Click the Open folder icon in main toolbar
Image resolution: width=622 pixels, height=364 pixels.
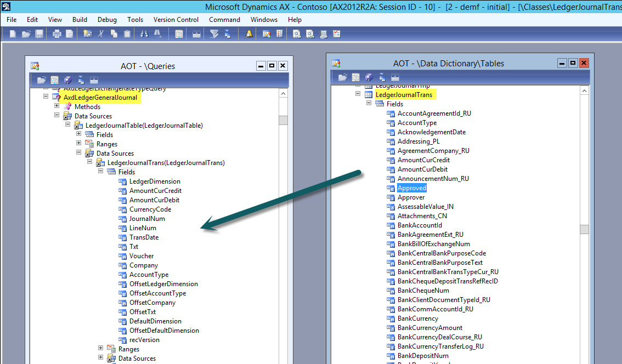pyautogui.click(x=26, y=34)
